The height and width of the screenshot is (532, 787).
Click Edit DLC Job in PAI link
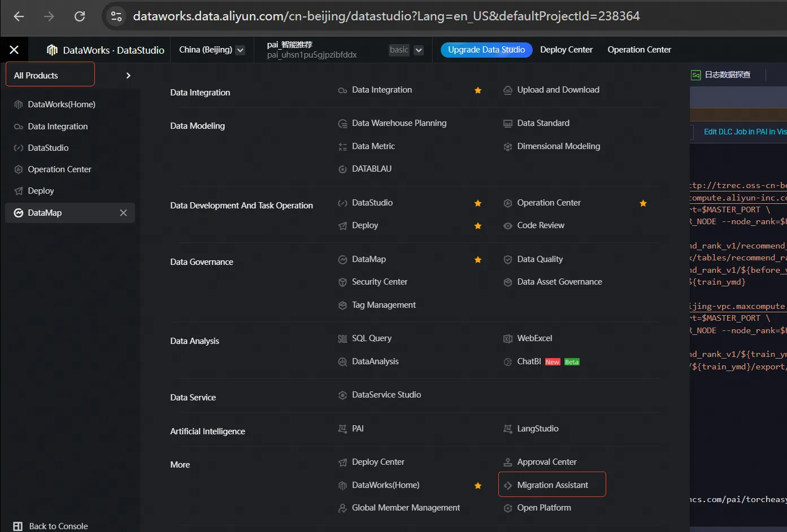tap(745, 132)
